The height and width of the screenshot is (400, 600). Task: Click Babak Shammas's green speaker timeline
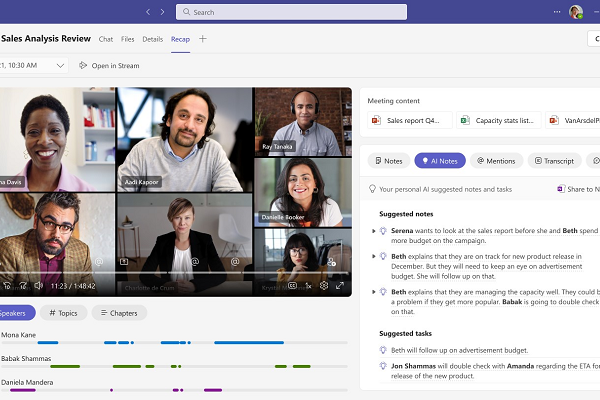174,366
